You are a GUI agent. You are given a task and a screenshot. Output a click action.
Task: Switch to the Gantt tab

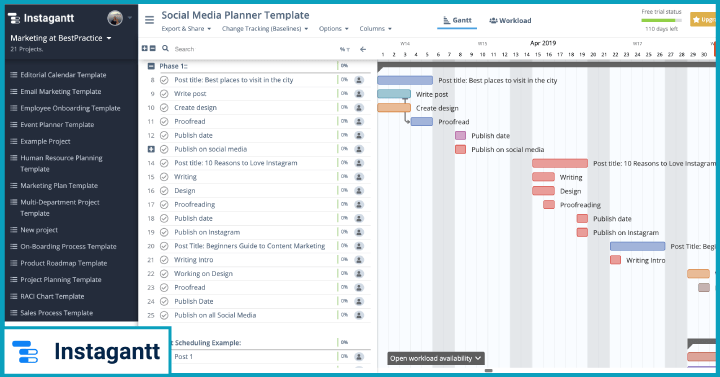point(457,20)
